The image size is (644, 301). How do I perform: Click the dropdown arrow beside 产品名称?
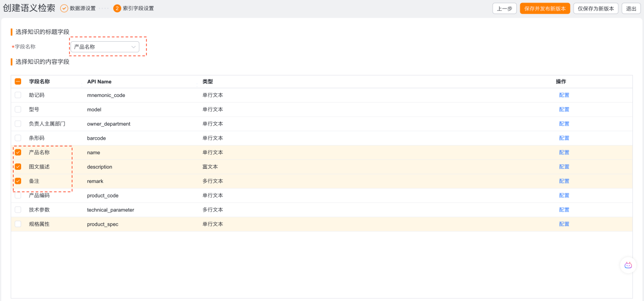pyautogui.click(x=133, y=47)
